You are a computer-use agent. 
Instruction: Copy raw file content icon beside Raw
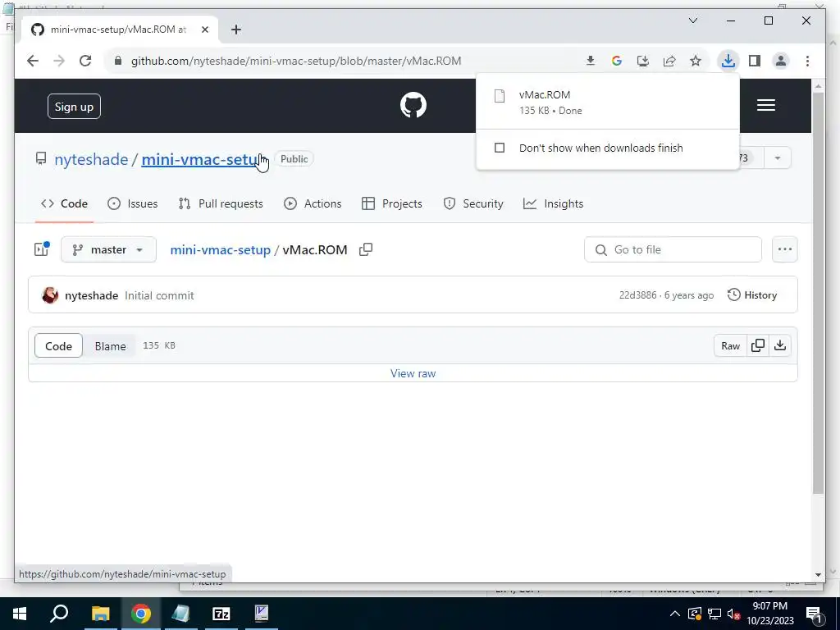pyautogui.click(x=758, y=345)
